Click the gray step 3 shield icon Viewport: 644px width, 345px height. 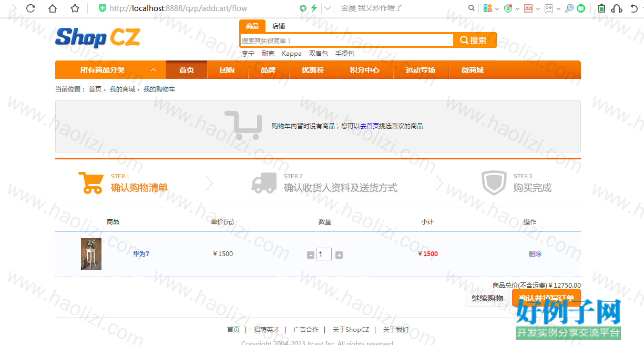click(494, 183)
